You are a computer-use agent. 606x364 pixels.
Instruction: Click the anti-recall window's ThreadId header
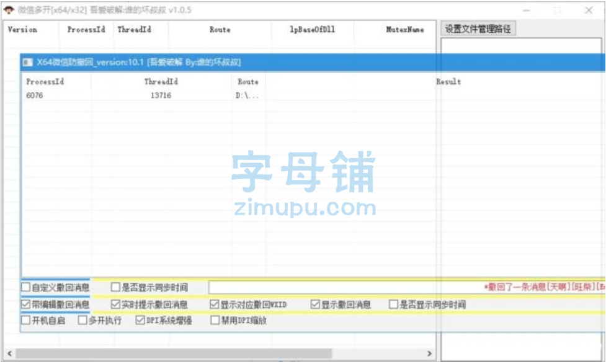tap(161, 81)
